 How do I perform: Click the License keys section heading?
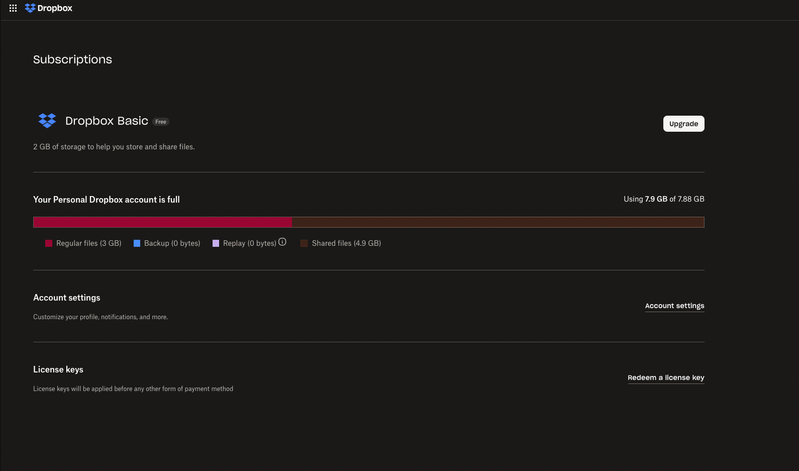coord(58,370)
